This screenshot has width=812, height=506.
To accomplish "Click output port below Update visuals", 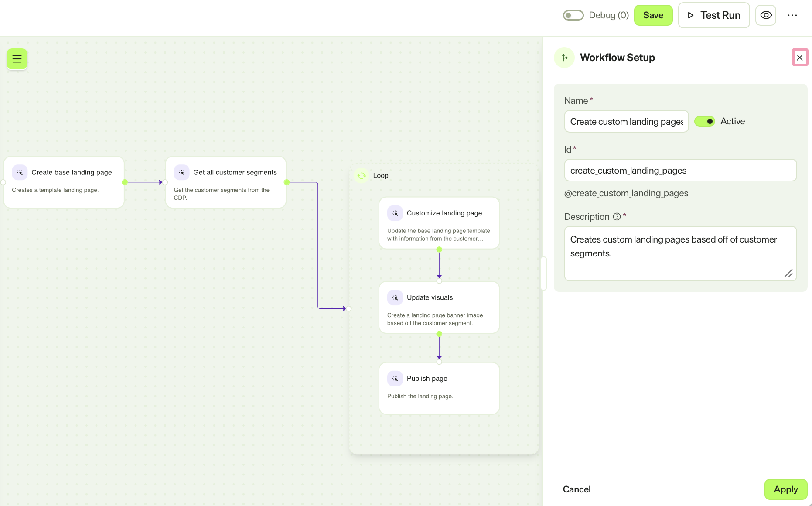I will click(x=439, y=334).
